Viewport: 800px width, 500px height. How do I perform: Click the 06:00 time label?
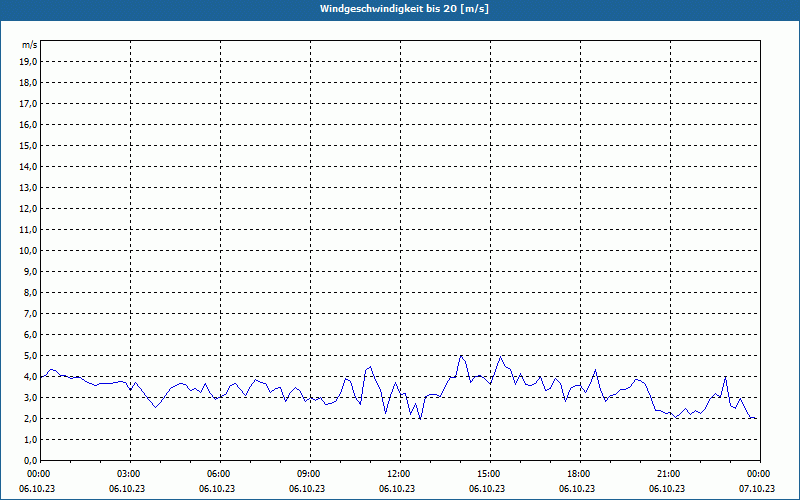click(x=220, y=474)
